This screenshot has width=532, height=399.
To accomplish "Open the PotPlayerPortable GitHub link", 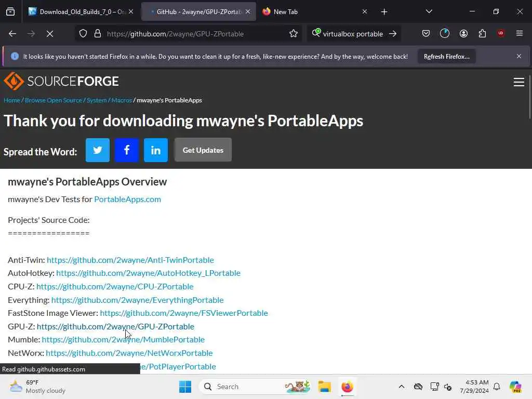I will point(178,367).
